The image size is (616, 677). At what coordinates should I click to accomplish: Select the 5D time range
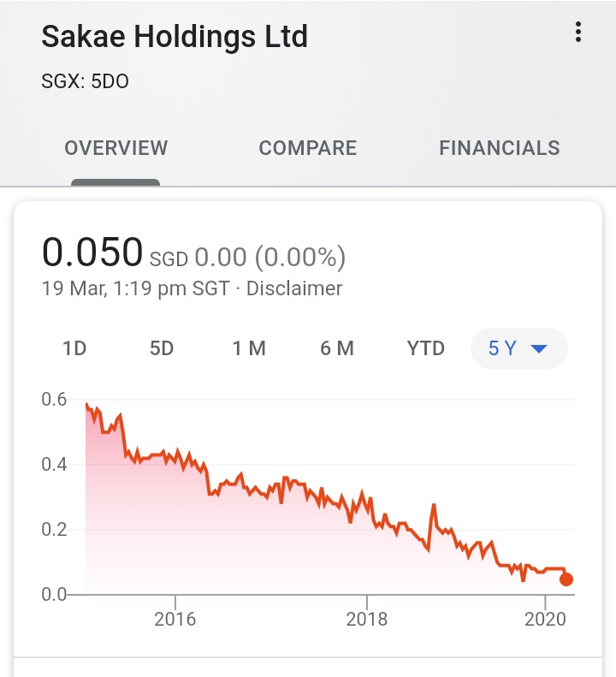tap(162, 348)
